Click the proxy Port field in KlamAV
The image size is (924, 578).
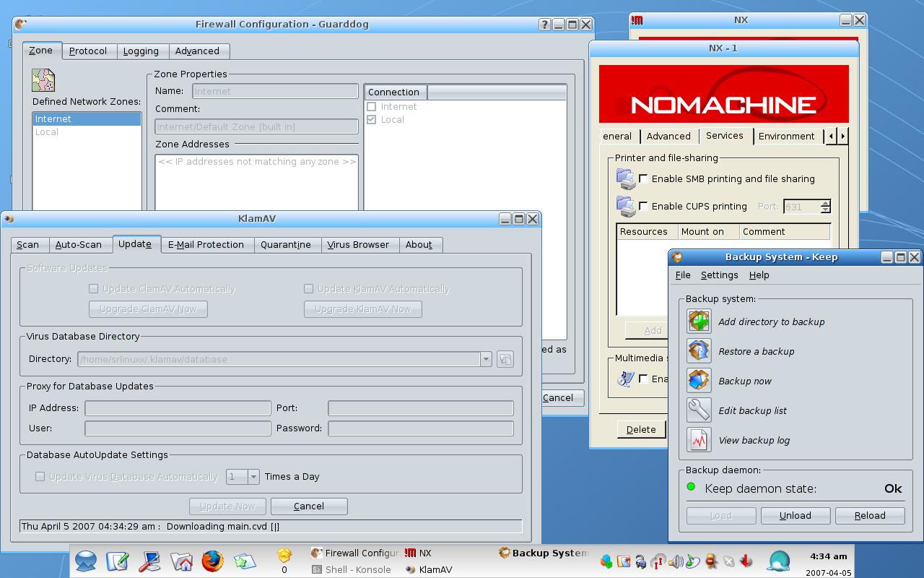421,408
